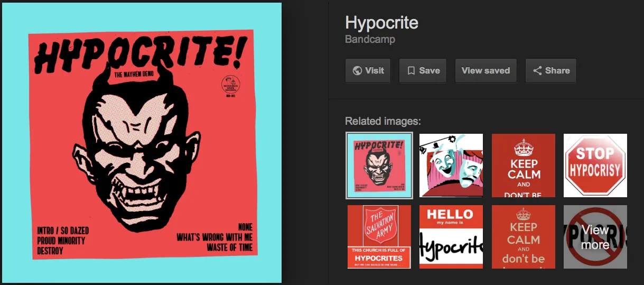The height and width of the screenshot is (285, 644).
Task: Open the Hello my name is hypocrite thumbnail
Action: 451,237
